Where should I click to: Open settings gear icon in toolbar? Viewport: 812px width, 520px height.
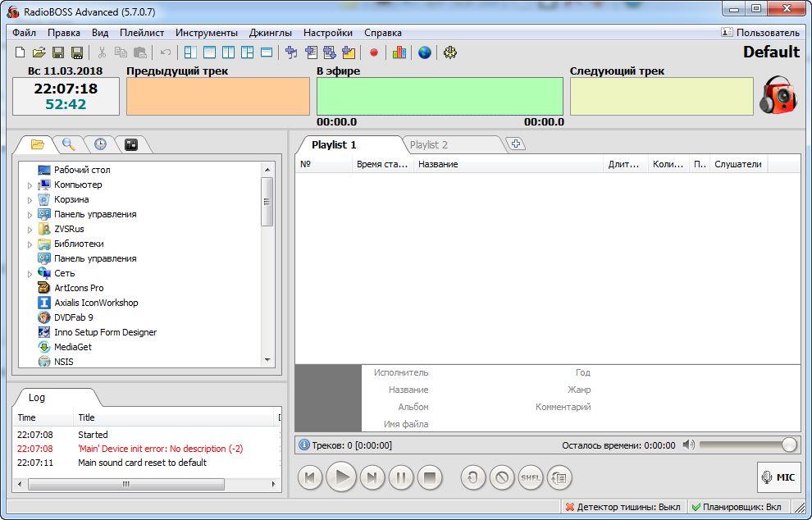[x=450, y=52]
